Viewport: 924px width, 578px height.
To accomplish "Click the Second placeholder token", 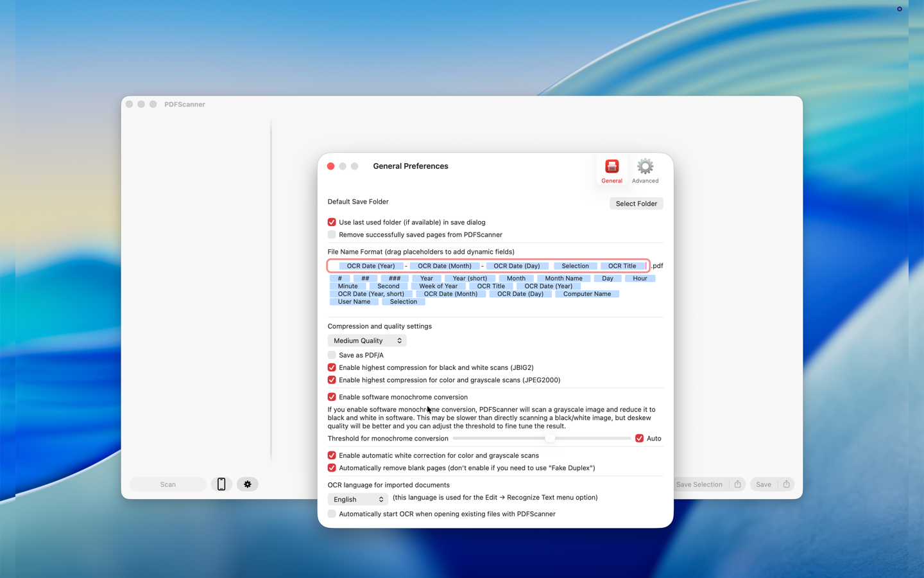I will (x=388, y=286).
